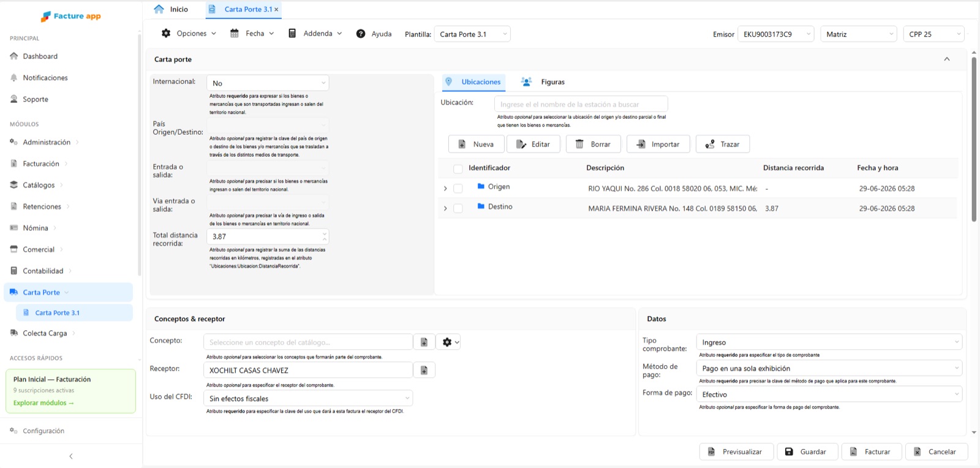The image size is (980, 468).
Task: Click the add-document icon next to Concepto
Action: 424,342
